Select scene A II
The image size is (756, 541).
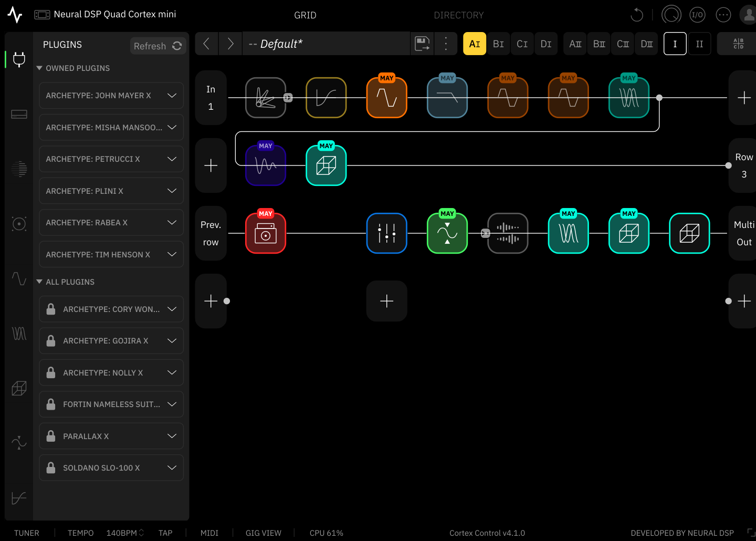575,44
